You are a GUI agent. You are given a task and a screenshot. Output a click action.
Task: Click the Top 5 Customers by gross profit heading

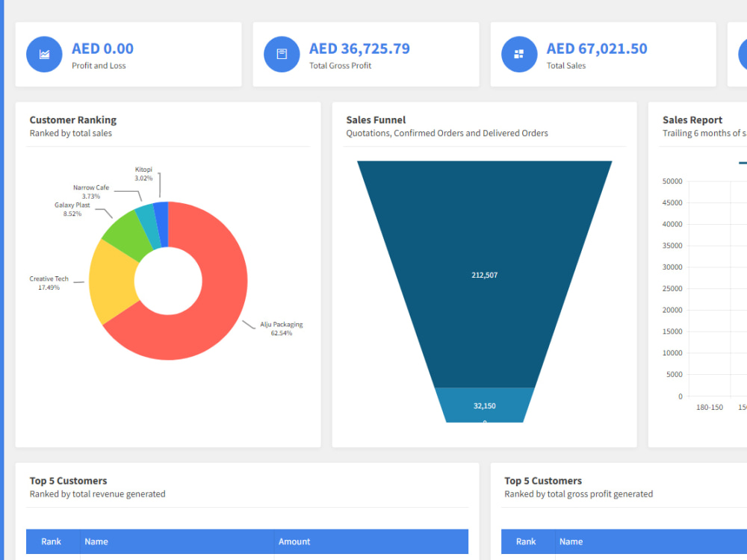543,480
